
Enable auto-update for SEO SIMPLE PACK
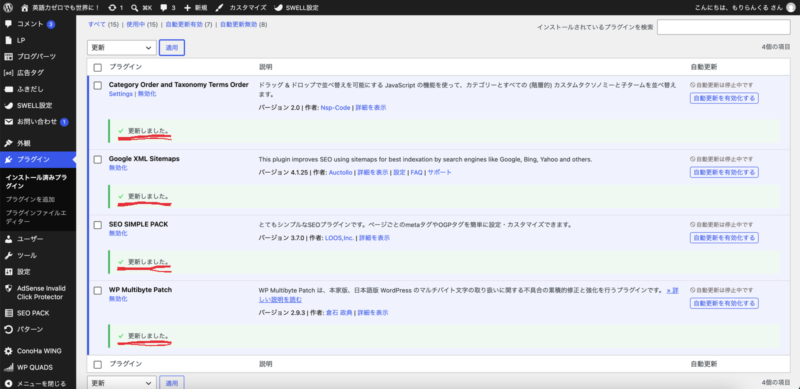(x=724, y=237)
